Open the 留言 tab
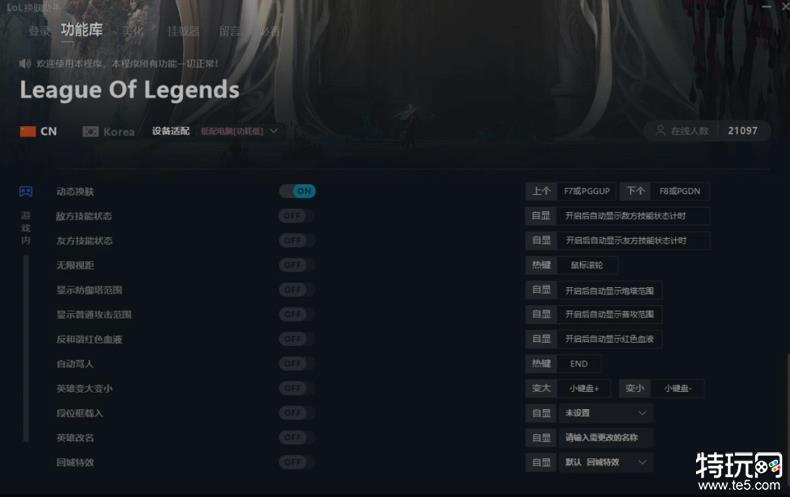 [229, 31]
